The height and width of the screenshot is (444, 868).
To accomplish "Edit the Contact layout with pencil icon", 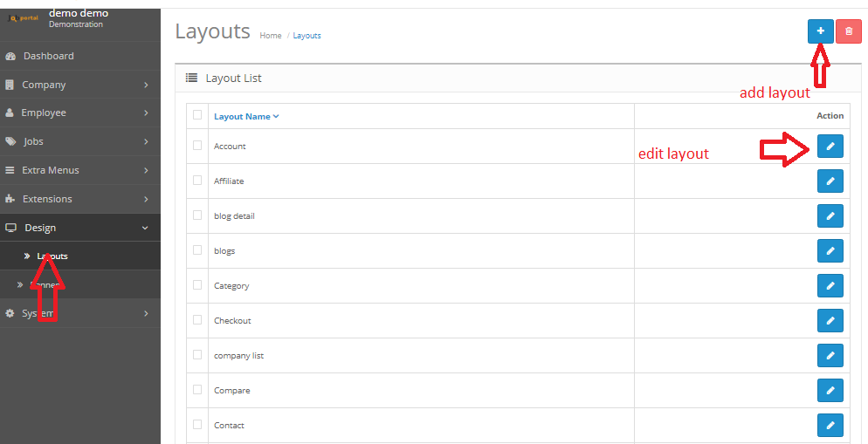I will coord(830,426).
